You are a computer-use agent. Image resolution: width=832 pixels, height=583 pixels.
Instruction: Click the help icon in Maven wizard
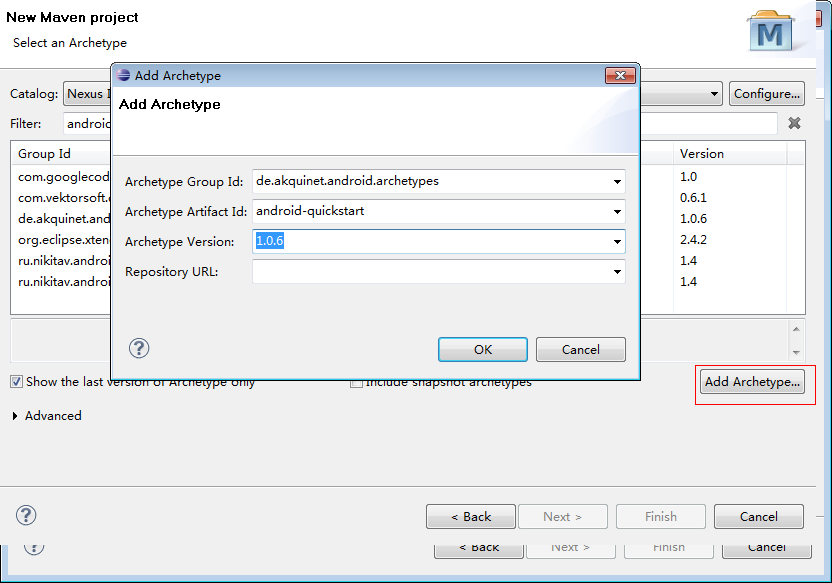26,516
